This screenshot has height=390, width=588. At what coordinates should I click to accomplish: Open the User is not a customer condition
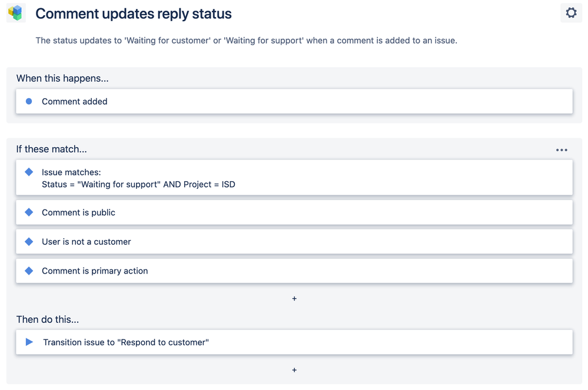tap(294, 242)
